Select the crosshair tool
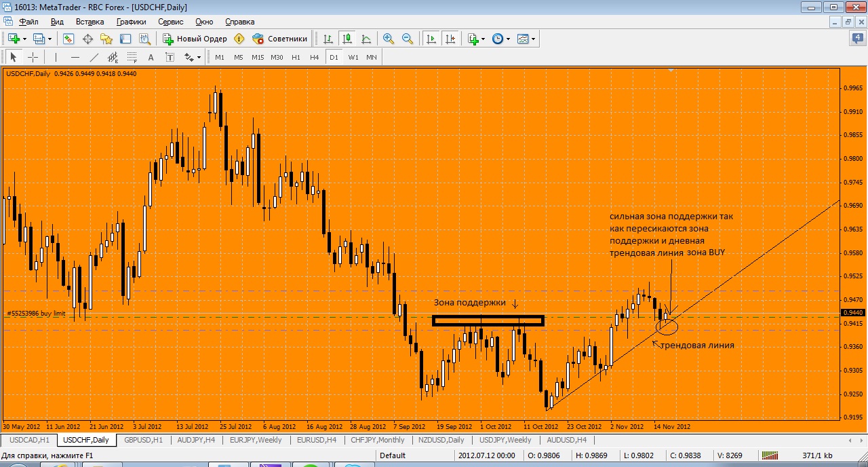 pyautogui.click(x=33, y=58)
